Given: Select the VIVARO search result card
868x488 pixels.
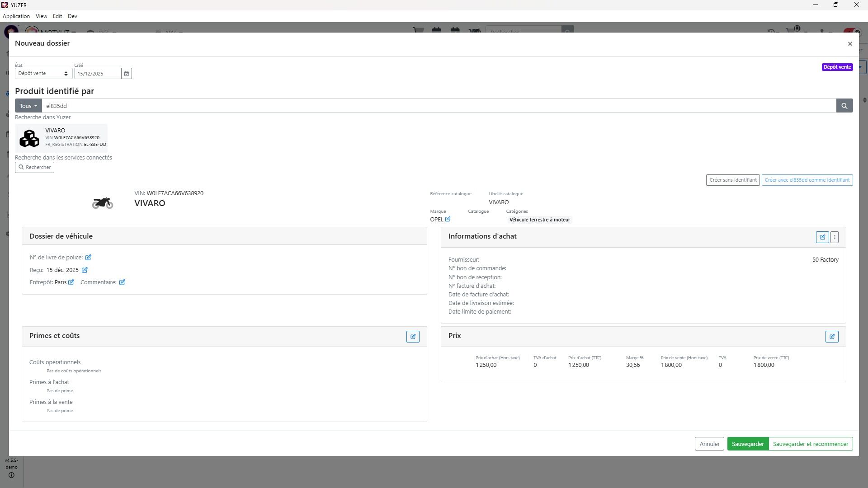Looking at the screenshot, I should (61, 137).
